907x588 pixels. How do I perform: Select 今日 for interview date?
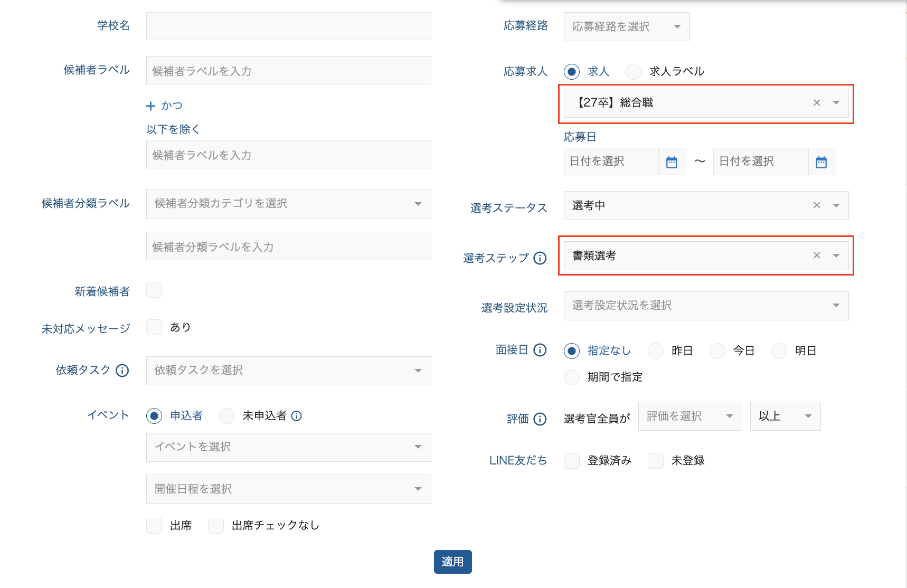[x=717, y=351]
